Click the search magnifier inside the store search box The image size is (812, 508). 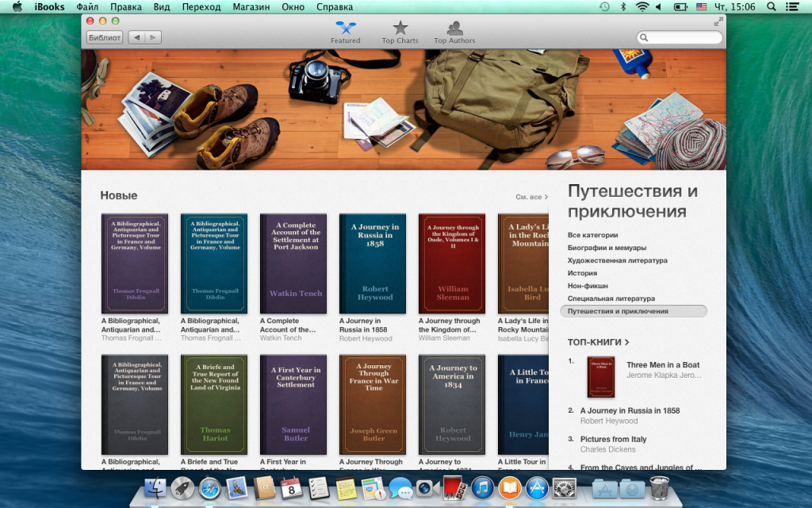[645, 37]
